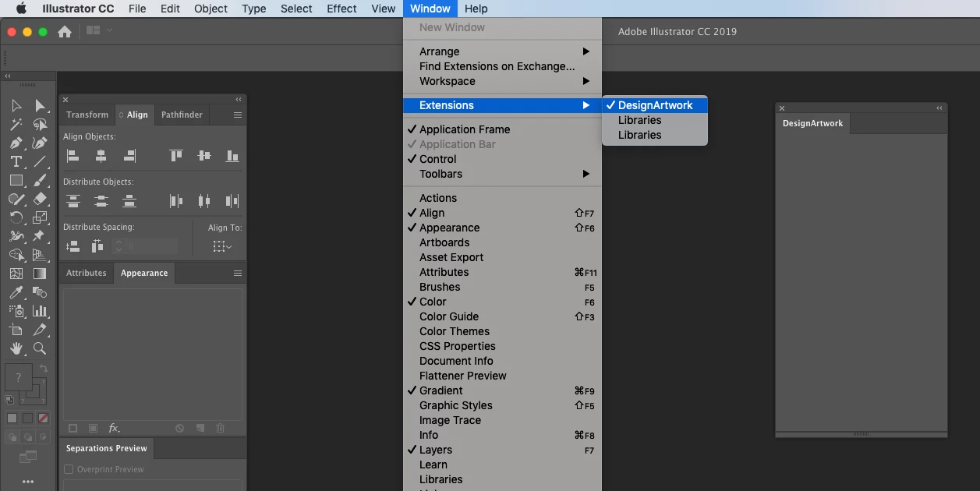Click the Home icon in app bar
The height and width of the screenshot is (491, 980).
click(x=65, y=31)
